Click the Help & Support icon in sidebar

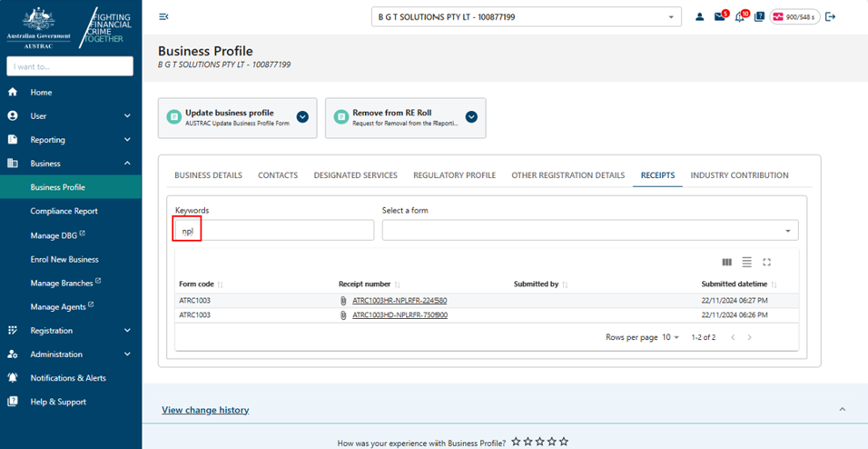[x=12, y=402]
